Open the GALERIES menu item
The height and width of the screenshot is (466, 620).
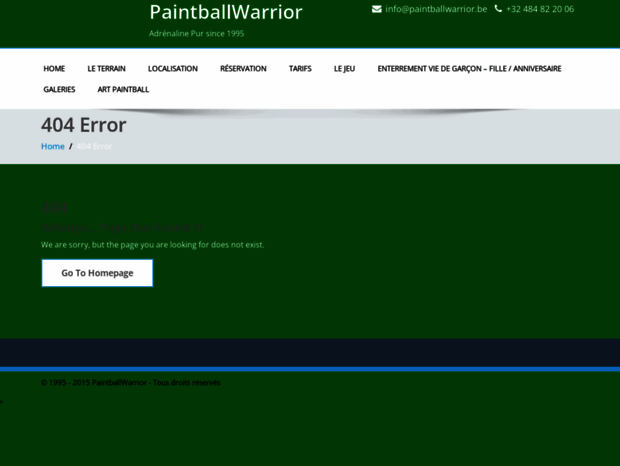click(59, 90)
